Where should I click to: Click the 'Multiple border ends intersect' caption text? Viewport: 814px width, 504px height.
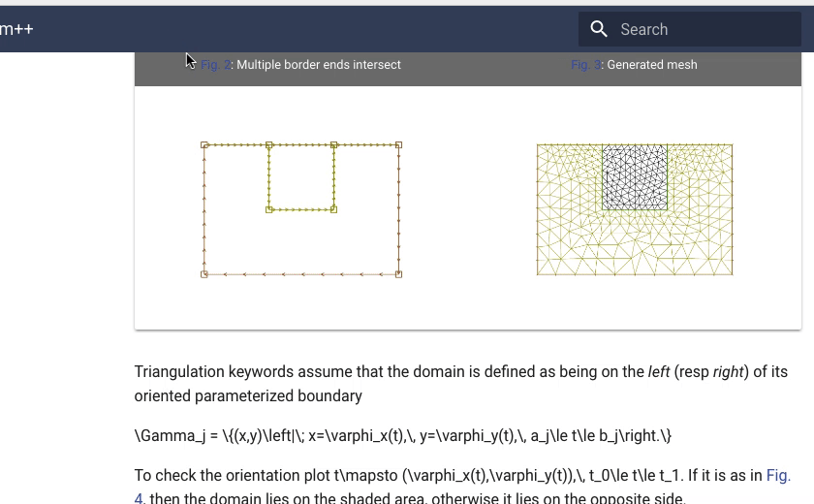tap(319, 65)
